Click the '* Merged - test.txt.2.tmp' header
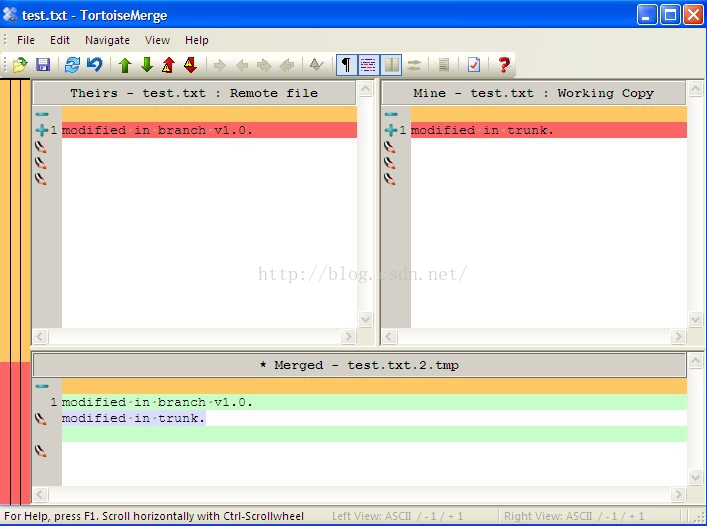This screenshot has height=526, width=707. coord(359,365)
